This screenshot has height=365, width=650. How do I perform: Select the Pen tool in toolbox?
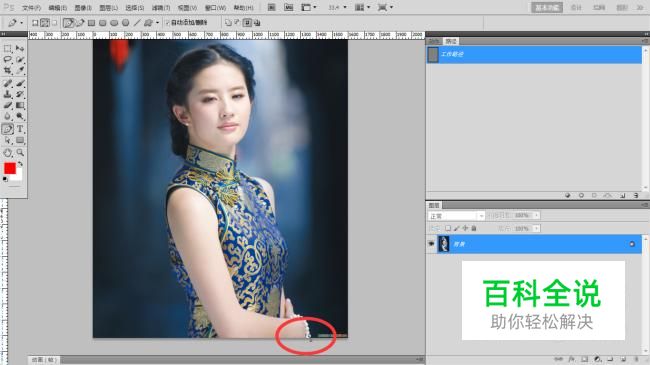pos(7,129)
